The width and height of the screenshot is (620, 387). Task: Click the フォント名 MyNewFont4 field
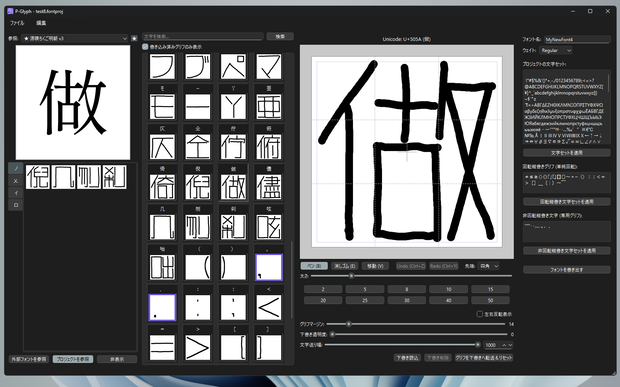[x=577, y=40]
